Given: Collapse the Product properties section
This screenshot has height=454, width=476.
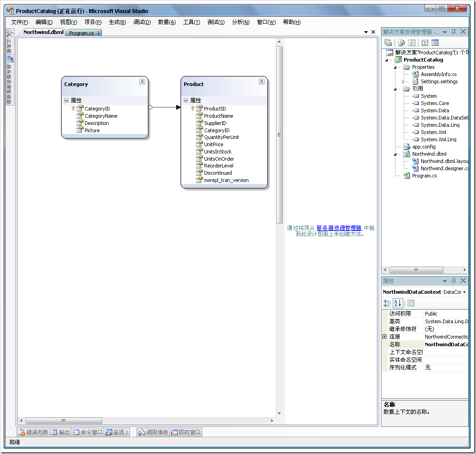Looking at the screenshot, I should 186,100.
